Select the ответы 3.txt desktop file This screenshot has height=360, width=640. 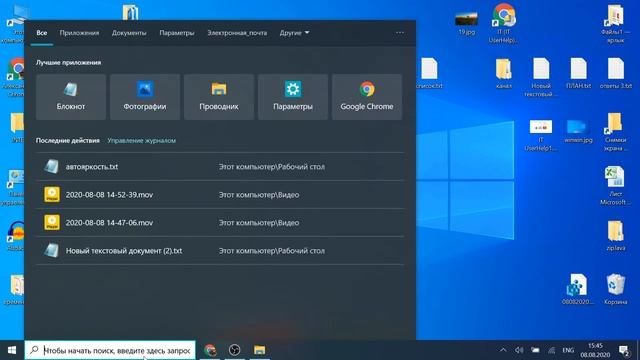click(616, 73)
